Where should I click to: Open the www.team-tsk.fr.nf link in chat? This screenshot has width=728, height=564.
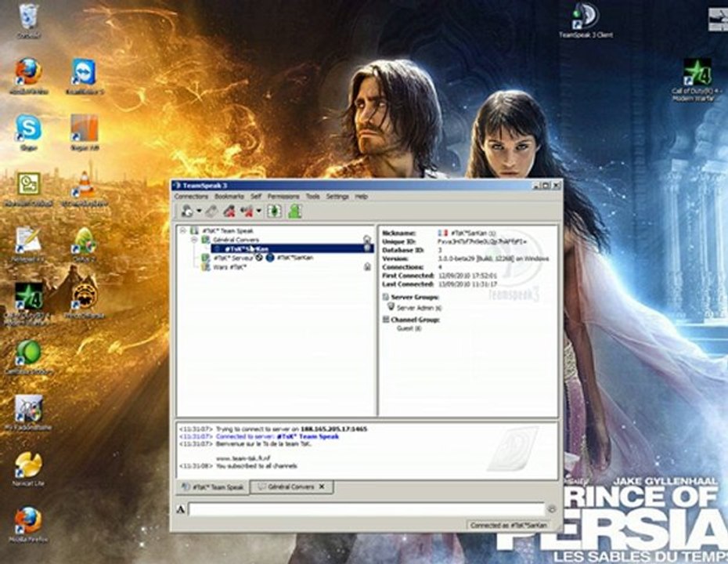(x=243, y=458)
